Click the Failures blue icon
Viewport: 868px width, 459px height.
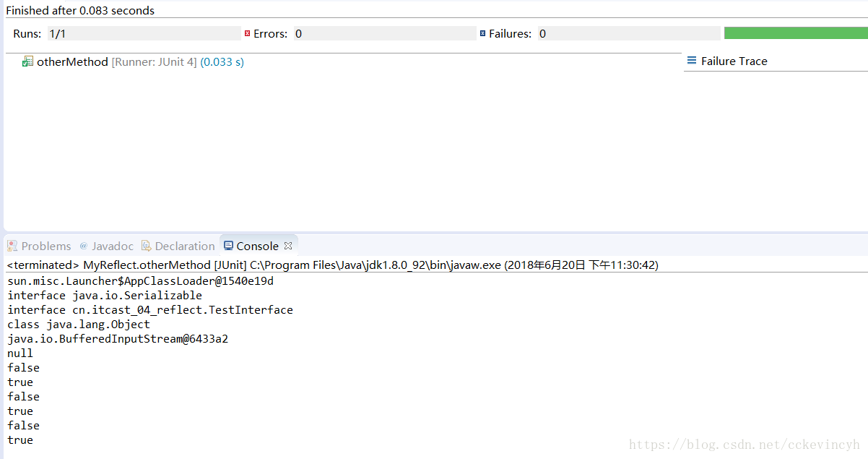[482, 33]
